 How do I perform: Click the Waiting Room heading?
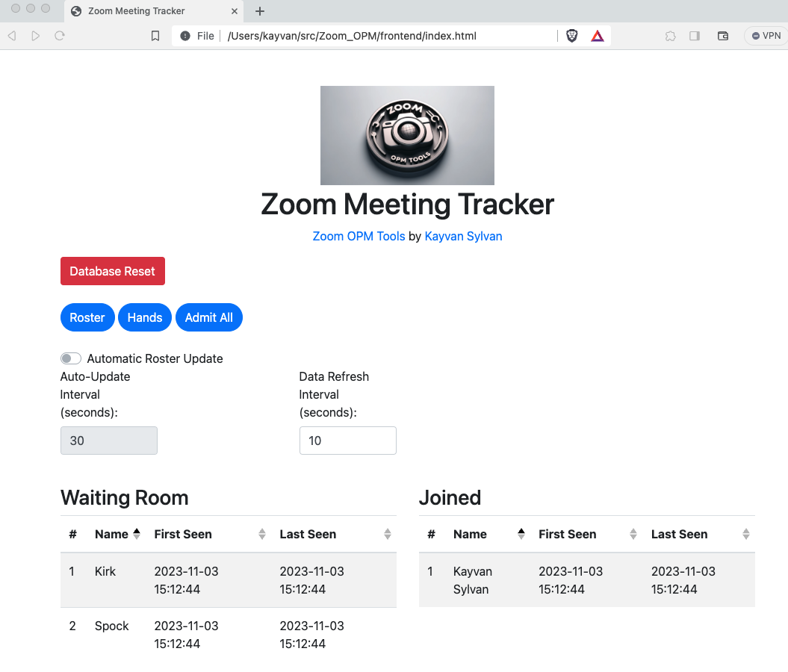coord(124,498)
